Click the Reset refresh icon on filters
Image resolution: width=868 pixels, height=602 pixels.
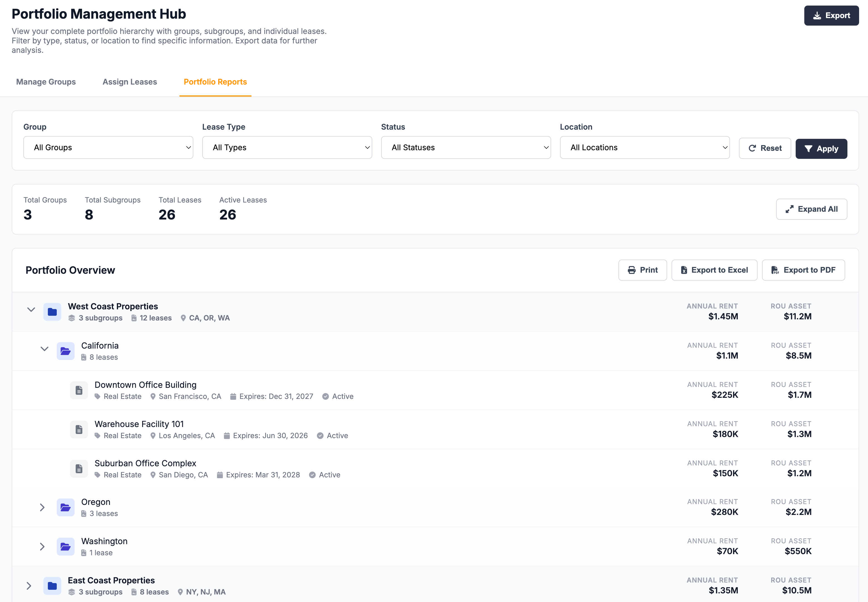pyautogui.click(x=753, y=148)
